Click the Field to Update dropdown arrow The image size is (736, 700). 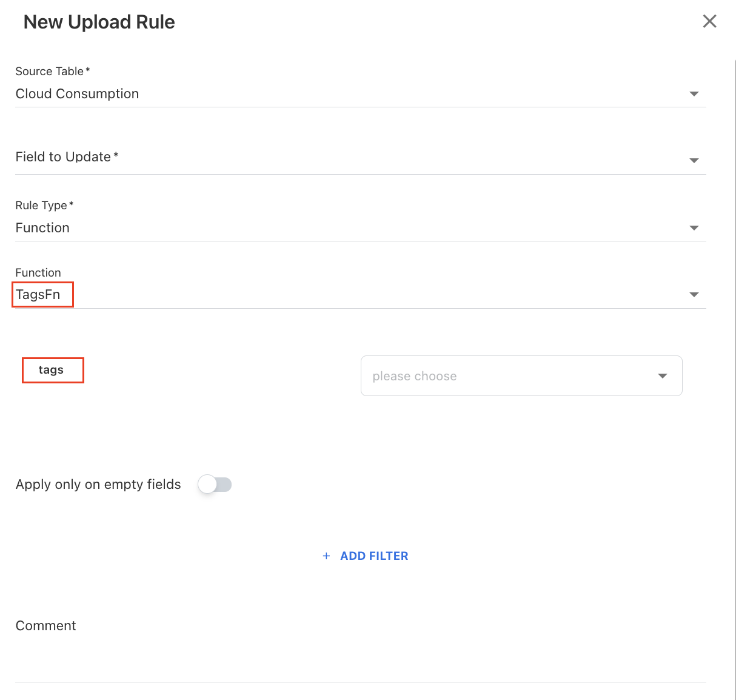pyautogui.click(x=694, y=161)
